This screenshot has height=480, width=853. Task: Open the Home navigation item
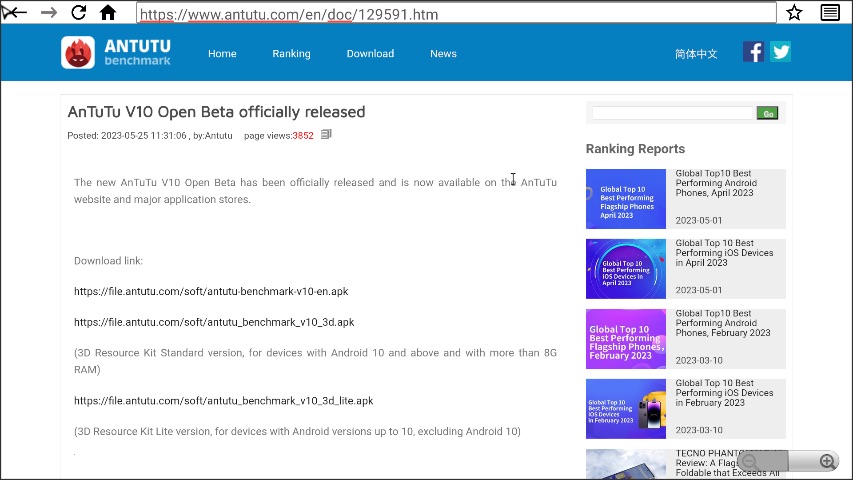coord(222,53)
